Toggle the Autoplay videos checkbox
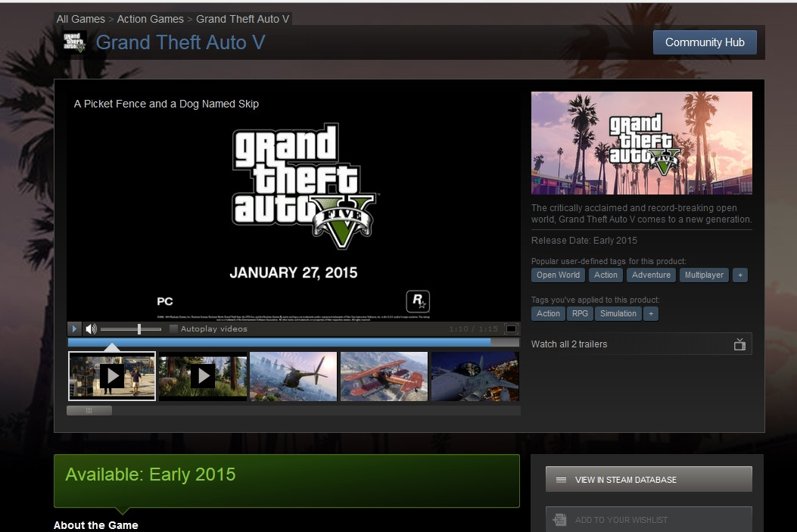 coord(173,328)
